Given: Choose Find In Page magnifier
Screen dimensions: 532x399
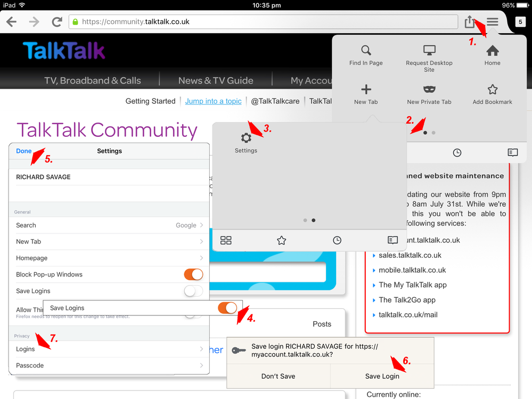Looking at the screenshot, I should 366,50.
